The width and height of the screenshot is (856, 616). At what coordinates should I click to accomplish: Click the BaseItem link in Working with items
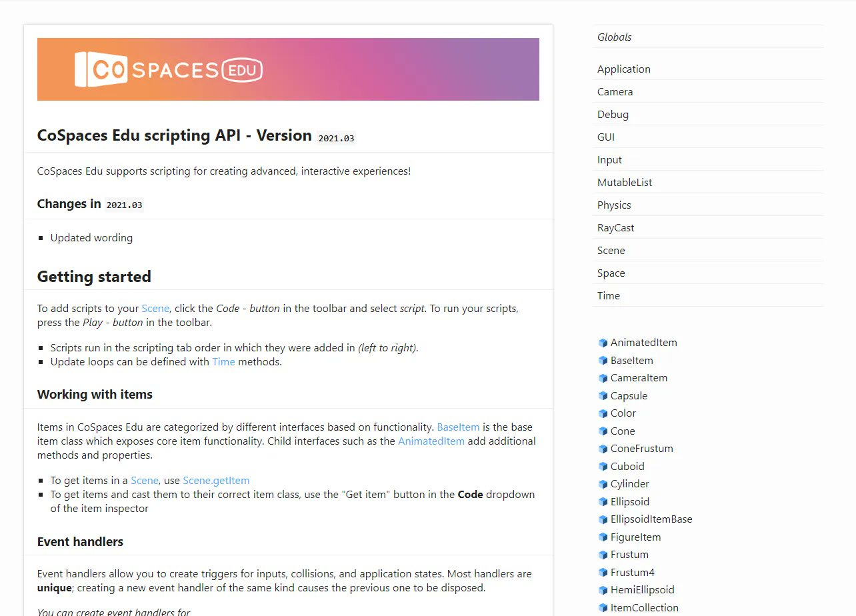pos(458,427)
